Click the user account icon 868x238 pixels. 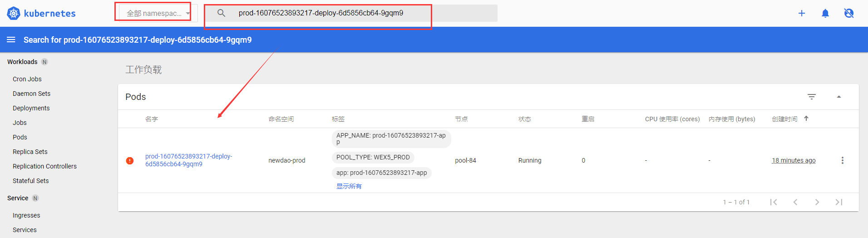pyautogui.click(x=849, y=13)
